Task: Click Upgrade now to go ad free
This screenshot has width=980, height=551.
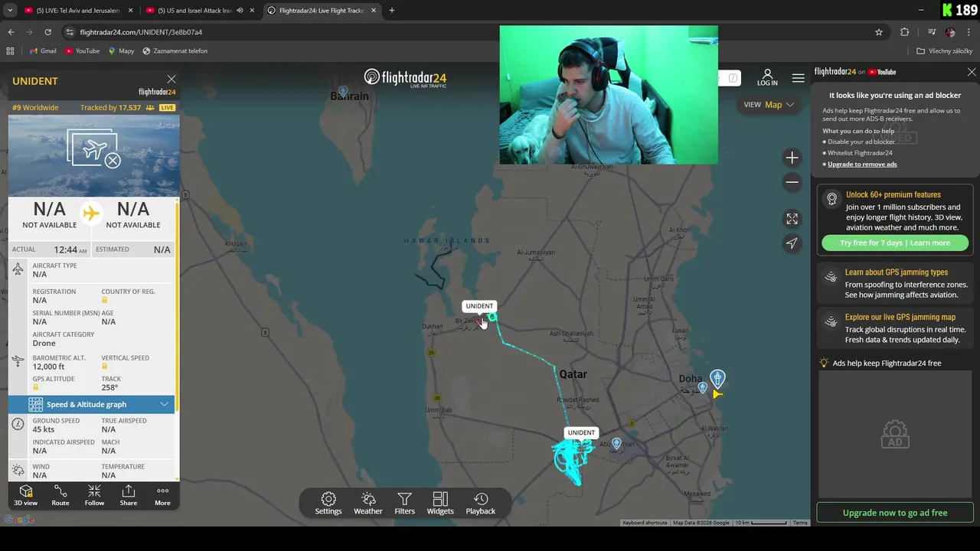Action: (x=895, y=513)
